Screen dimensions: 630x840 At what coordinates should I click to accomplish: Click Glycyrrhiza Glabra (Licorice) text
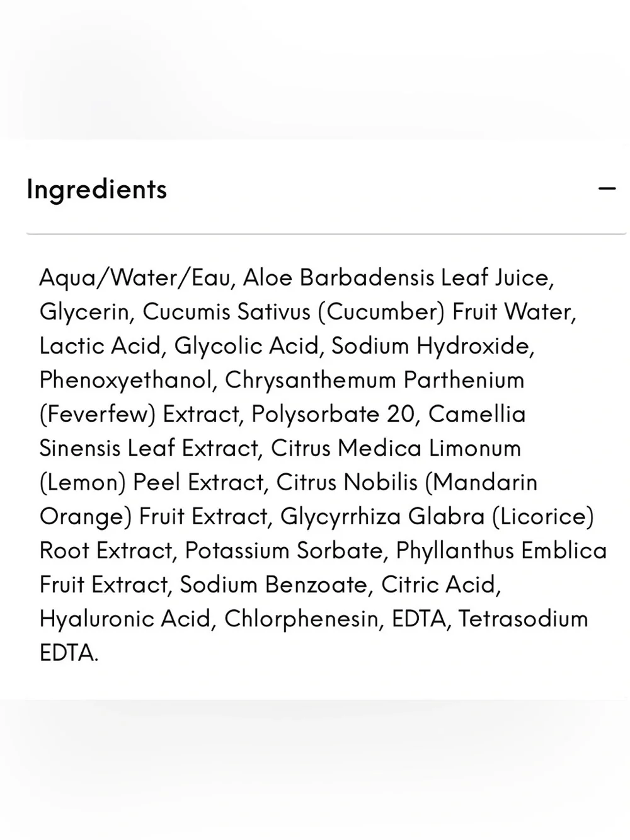pos(437,516)
